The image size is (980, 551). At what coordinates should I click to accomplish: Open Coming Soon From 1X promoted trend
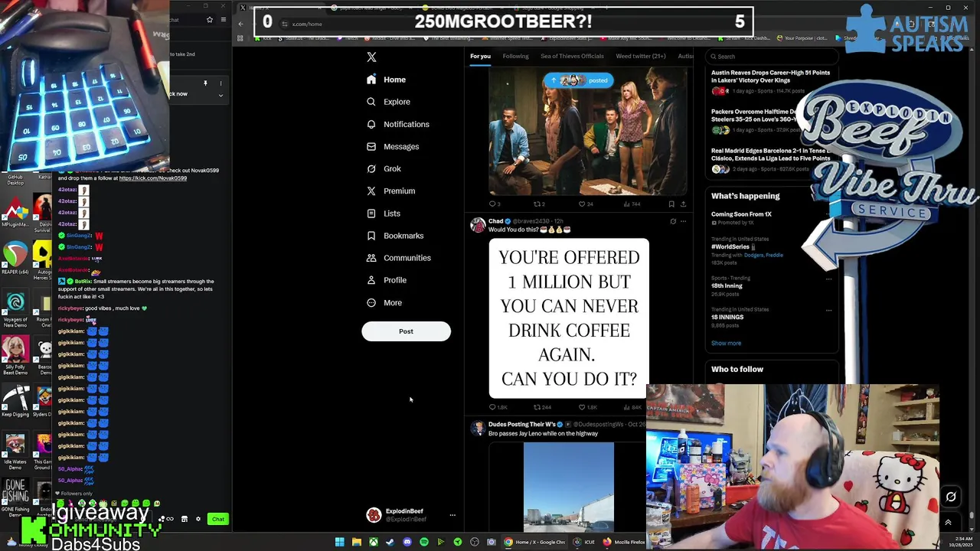click(x=741, y=214)
